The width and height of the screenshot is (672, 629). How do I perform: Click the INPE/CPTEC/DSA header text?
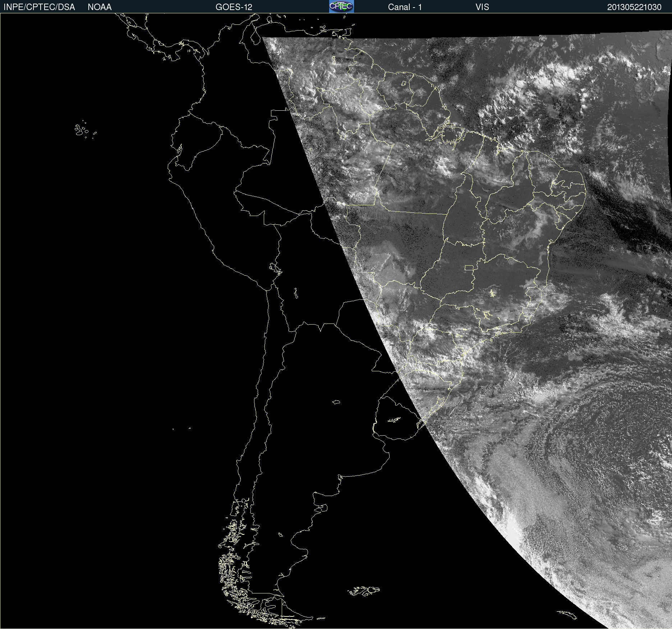[39, 7]
